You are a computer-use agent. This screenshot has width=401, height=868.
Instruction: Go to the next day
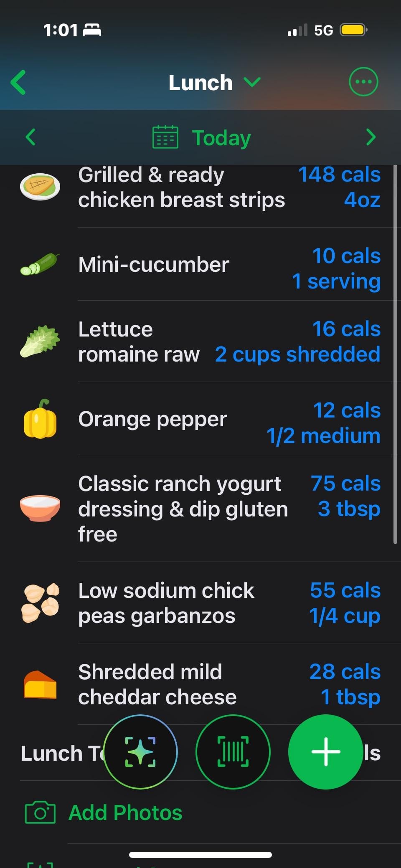[x=371, y=137]
